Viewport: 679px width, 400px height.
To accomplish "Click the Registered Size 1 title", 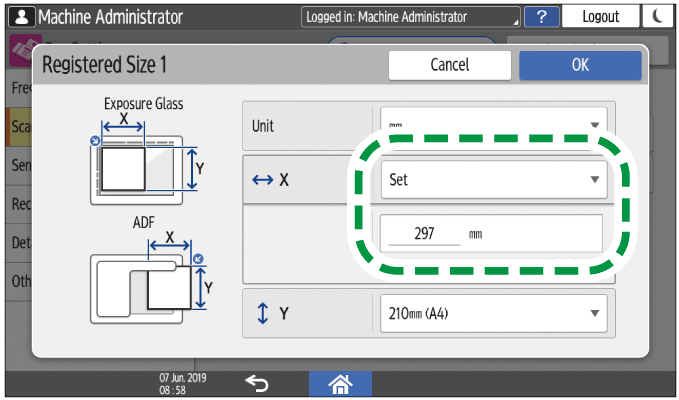I will (103, 66).
